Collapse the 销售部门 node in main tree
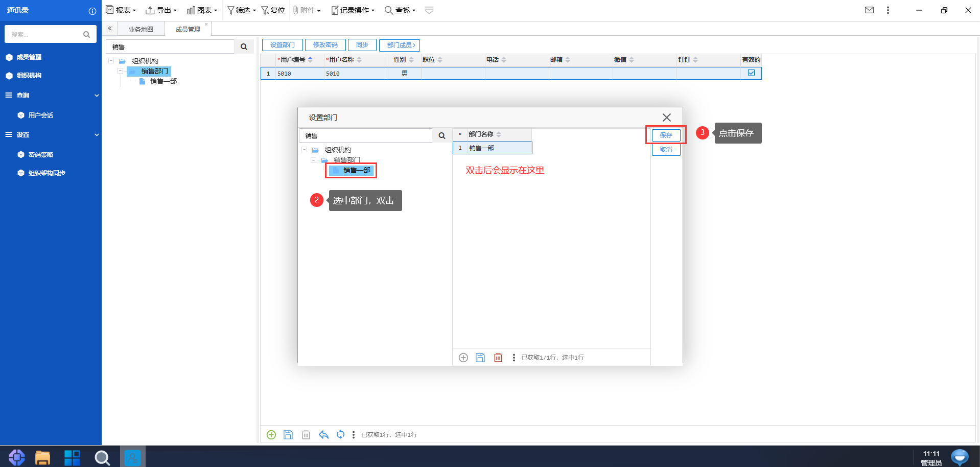Viewport: 980px width, 467px height. 120,71
